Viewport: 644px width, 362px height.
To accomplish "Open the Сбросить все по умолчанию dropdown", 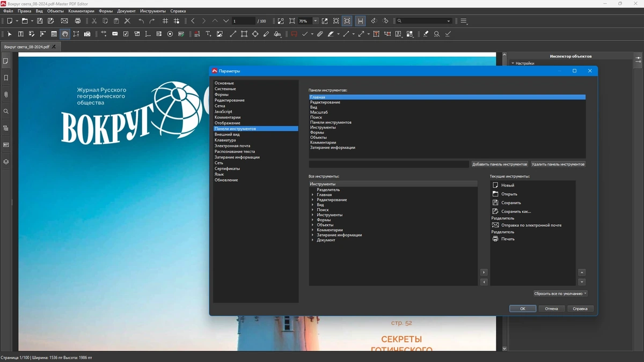I will coord(560,293).
